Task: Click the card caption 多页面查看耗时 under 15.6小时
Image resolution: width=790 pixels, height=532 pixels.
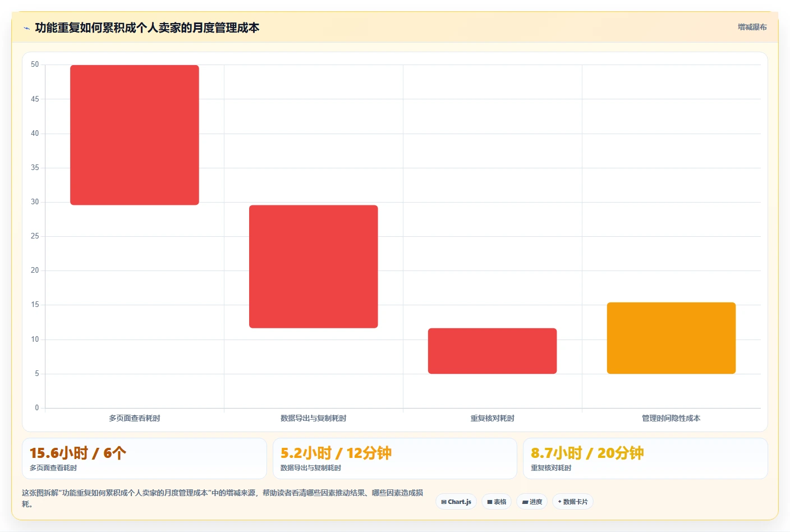Action: [x=53, y=468]
